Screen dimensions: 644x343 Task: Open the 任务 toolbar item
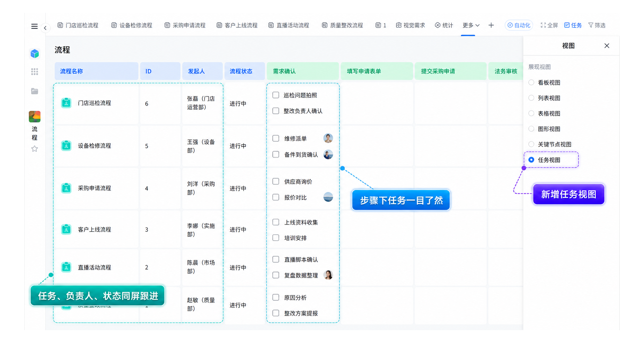[573, 25]
